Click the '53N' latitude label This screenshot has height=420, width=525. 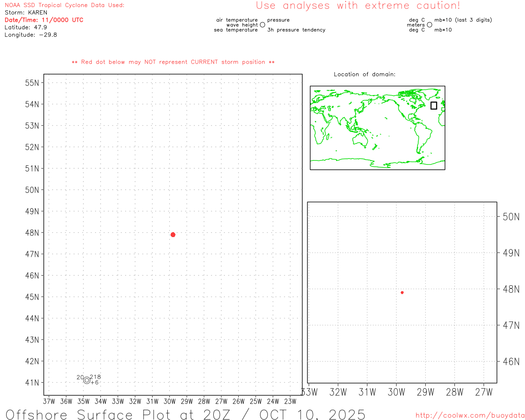pyautogui.click(x=32, y=126)
